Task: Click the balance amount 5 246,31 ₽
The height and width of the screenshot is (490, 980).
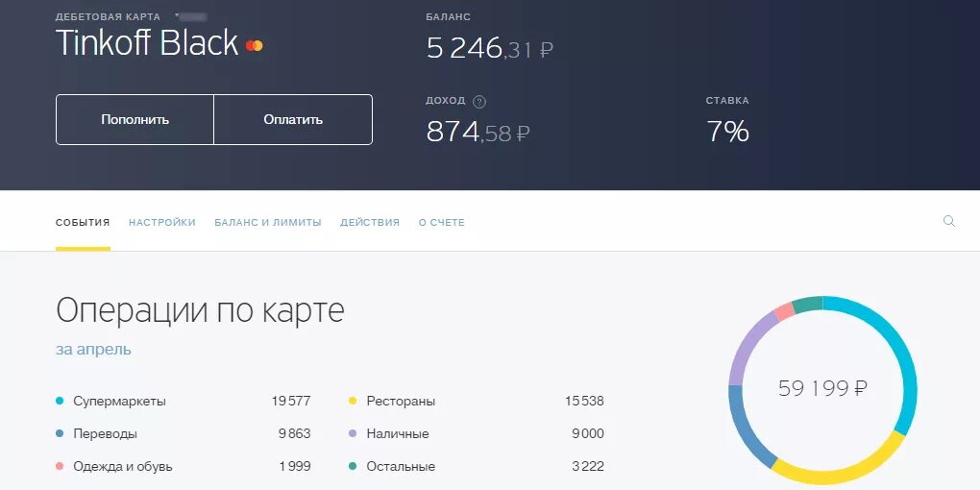Action: coord(489,49)
